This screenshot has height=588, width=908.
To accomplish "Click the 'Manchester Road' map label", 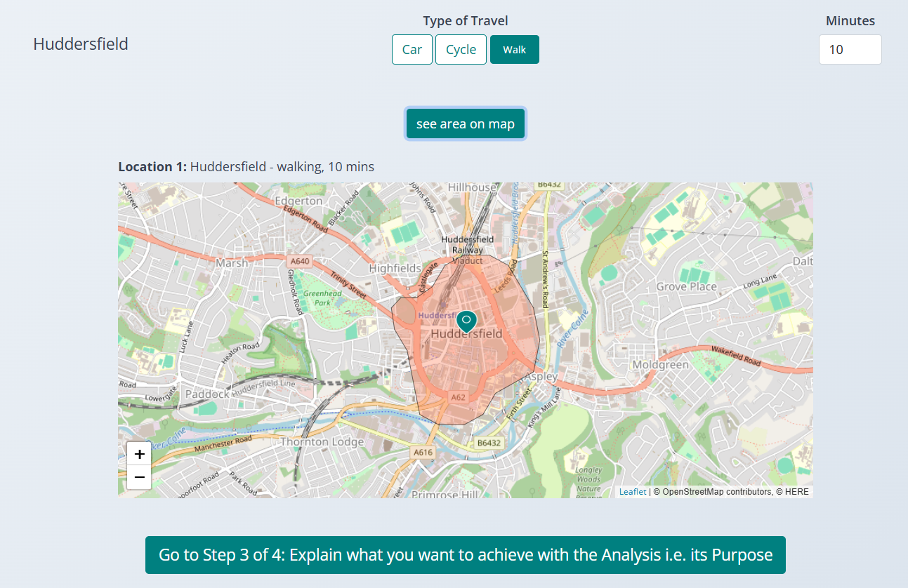I will (223, 444).
